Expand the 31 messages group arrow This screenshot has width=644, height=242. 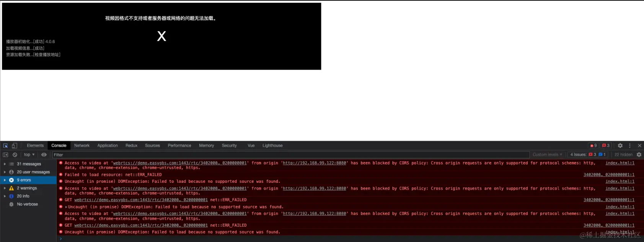(5, 164)
